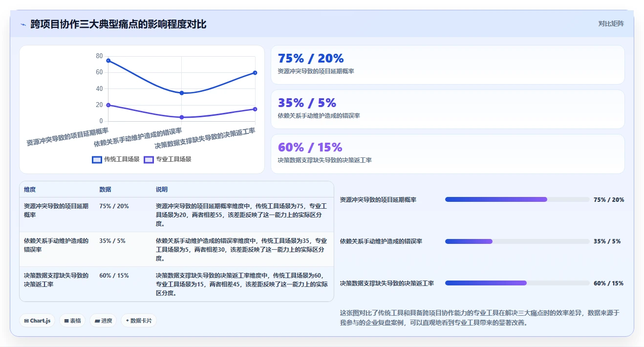Click the traditional-tool data point at 35

(182, 93)
